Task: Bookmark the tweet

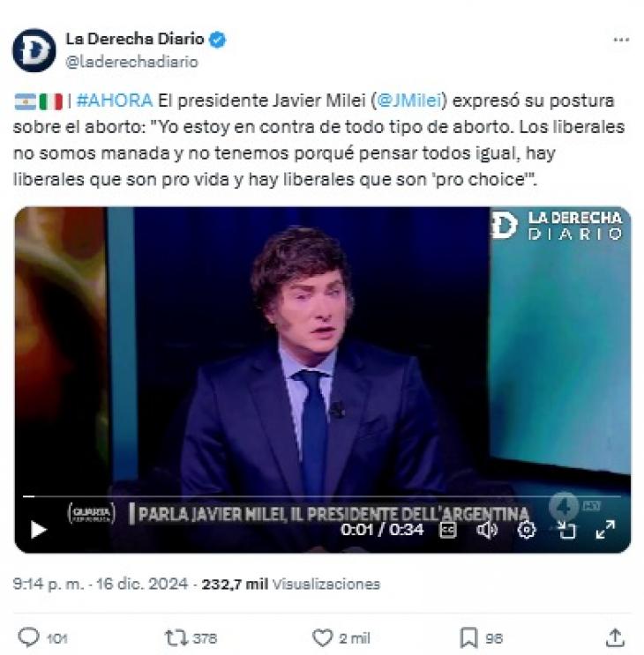Action: tap(468, 638)
